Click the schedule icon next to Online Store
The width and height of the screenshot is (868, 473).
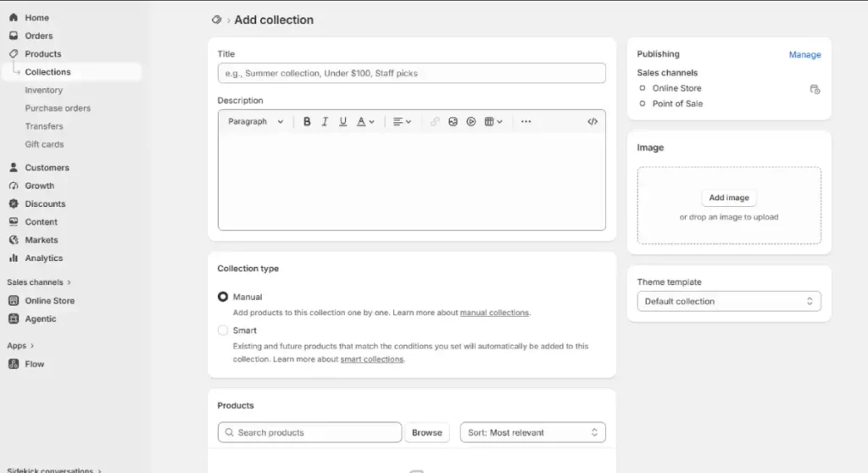click(815, 89)
